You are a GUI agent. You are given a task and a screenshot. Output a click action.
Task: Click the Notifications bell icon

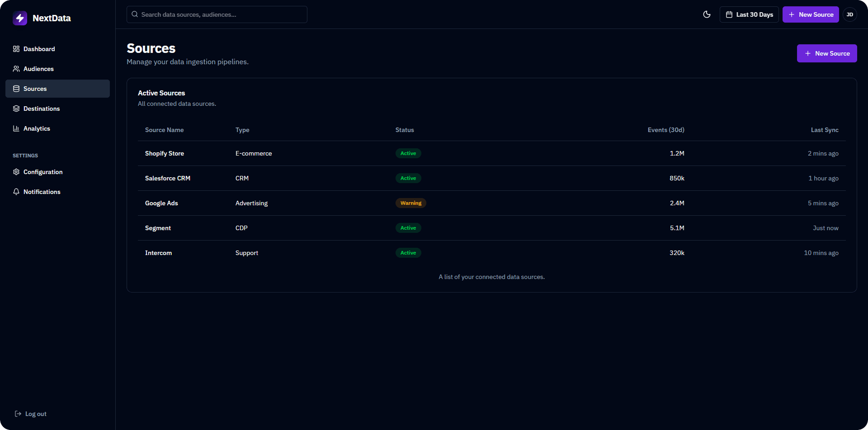click(16, 192)
